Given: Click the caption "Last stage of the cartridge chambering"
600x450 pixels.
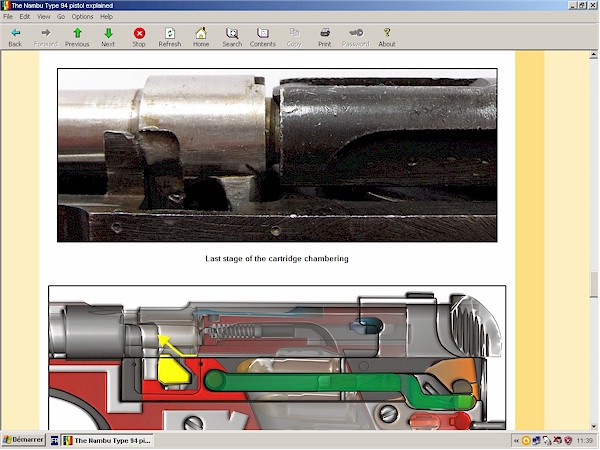Looking at the screenshot, I should tap(277, 259).
